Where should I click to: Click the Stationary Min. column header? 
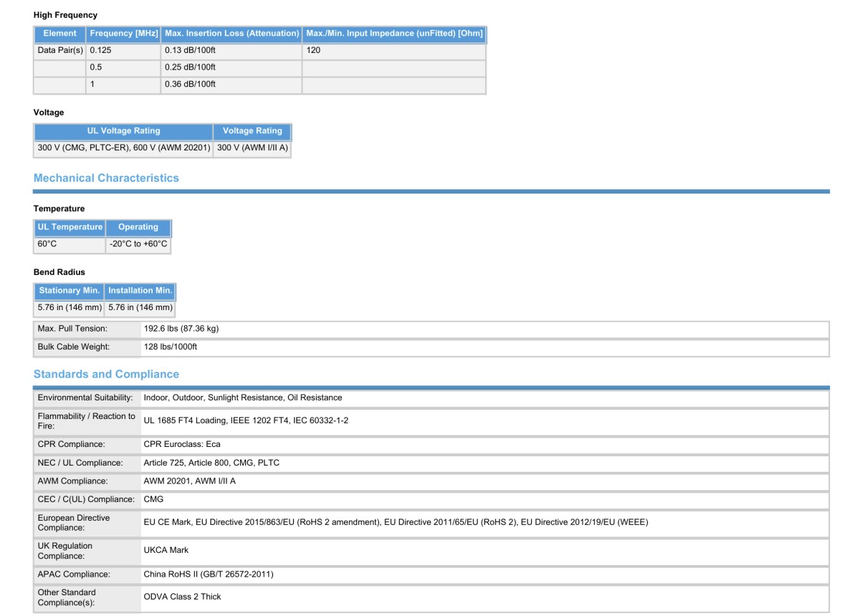coord(70,291)
